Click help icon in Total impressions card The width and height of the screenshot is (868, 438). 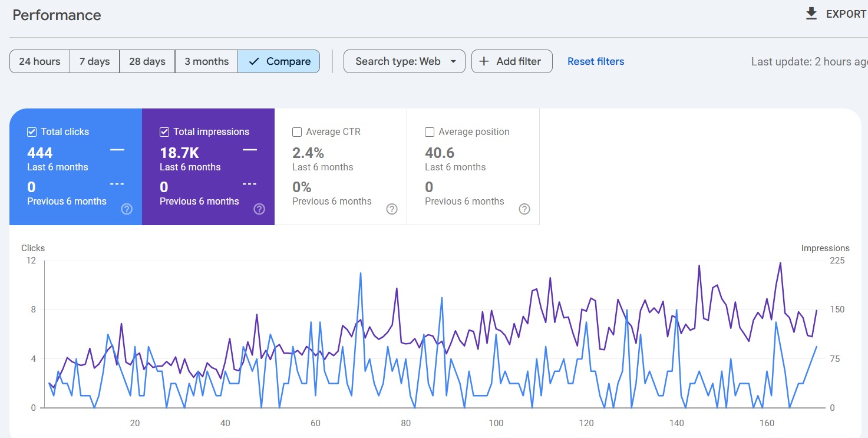pyautogui.click(x=259, y=209)
